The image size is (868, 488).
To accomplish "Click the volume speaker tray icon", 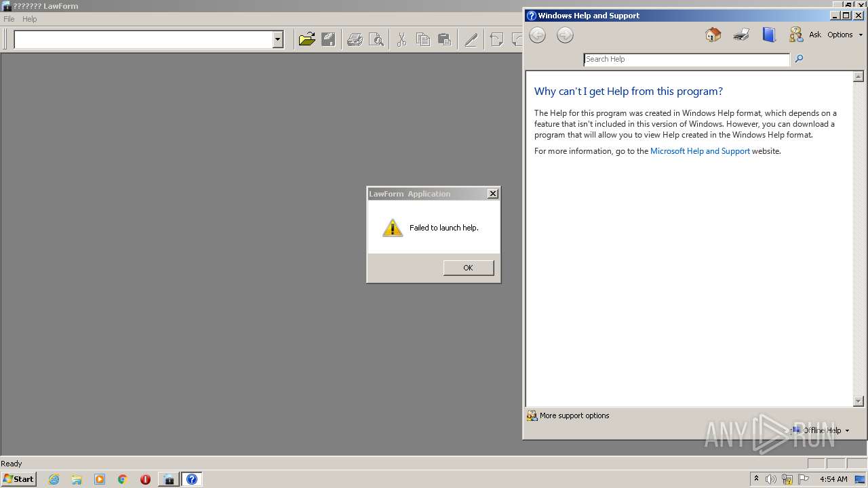I will coord(771,479).
